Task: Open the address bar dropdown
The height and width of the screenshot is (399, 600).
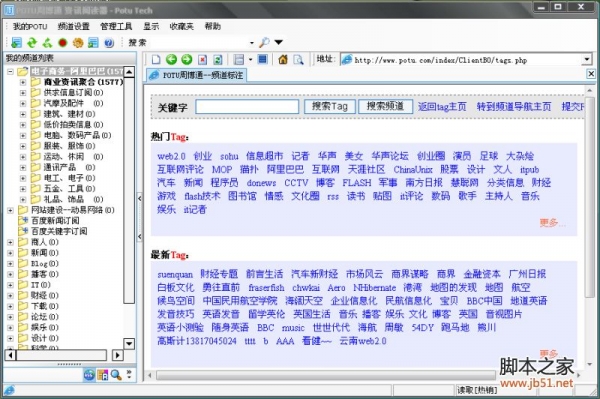Action: pos(587,59)
